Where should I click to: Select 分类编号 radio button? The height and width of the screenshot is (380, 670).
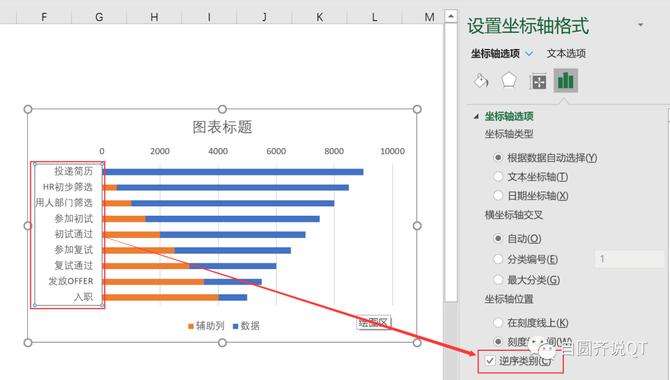498,259
